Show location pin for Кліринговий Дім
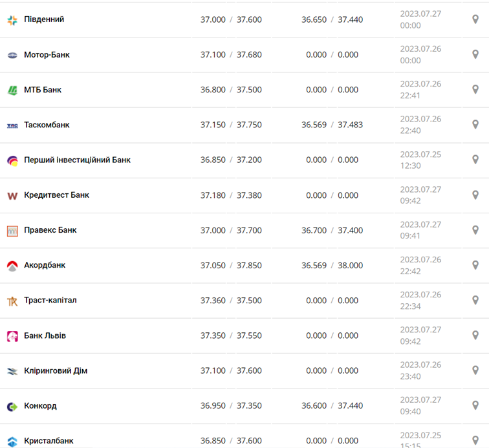This screenshot has width=489, height=448. [475, 370]
